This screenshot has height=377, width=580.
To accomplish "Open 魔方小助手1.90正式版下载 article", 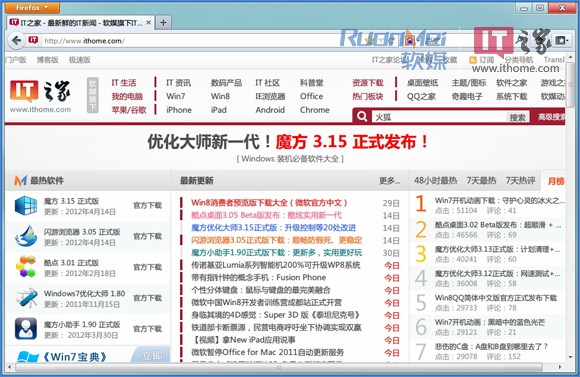I will (276, 253).
